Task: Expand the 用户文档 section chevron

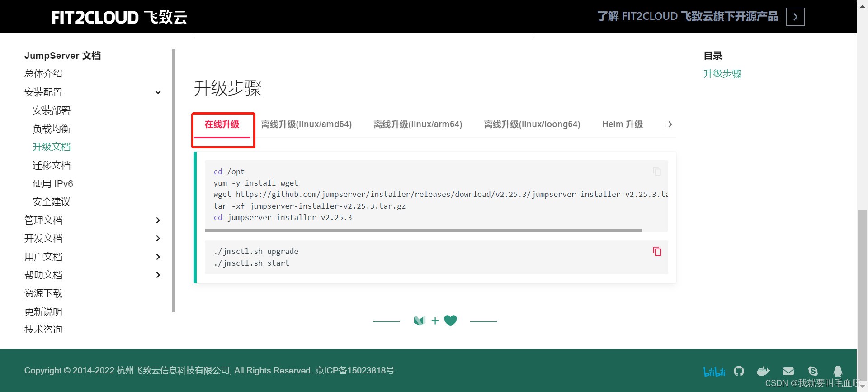Action: coord(158,257)
